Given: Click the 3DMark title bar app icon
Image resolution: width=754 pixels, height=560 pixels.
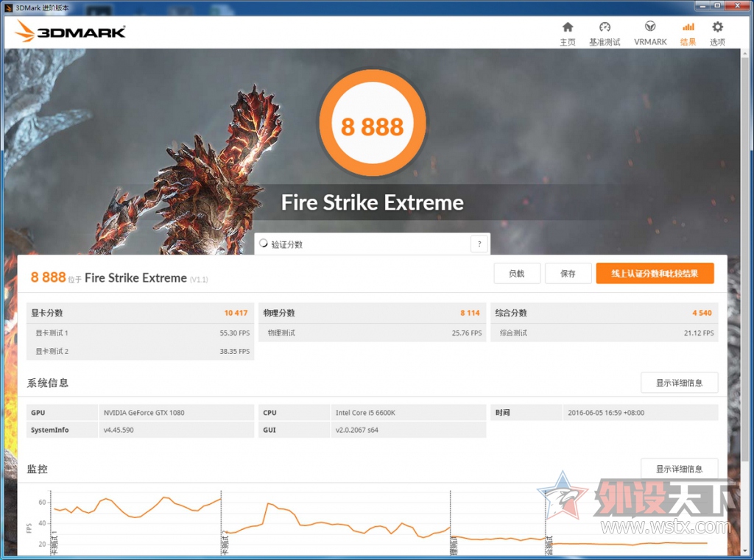Looking at the screenshot, I should coord(8,7).
